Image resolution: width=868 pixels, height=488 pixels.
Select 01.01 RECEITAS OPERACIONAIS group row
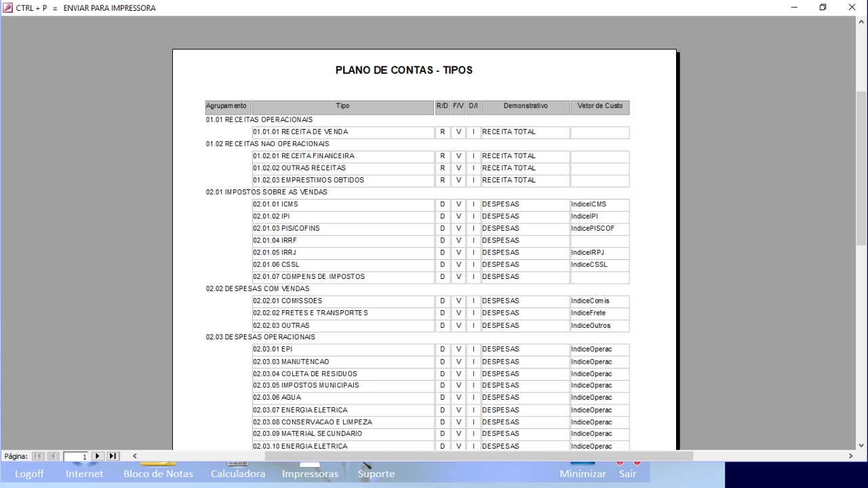(x=260, y=119)
